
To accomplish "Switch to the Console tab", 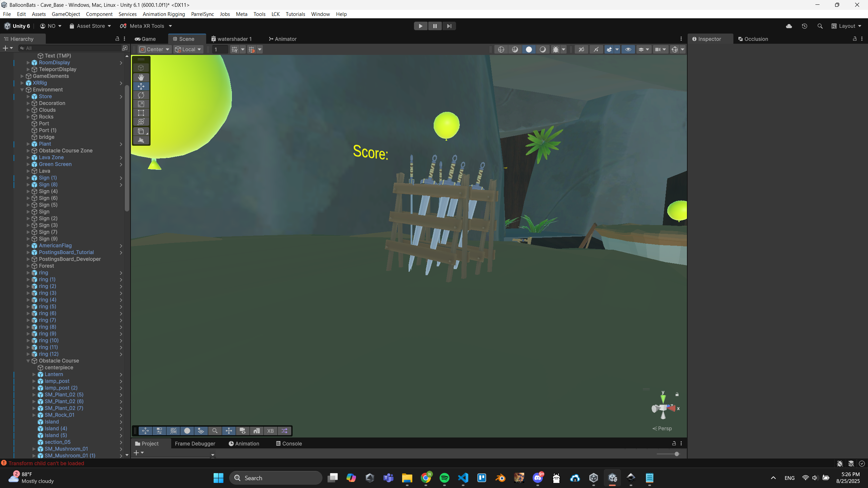I will 289,444.
